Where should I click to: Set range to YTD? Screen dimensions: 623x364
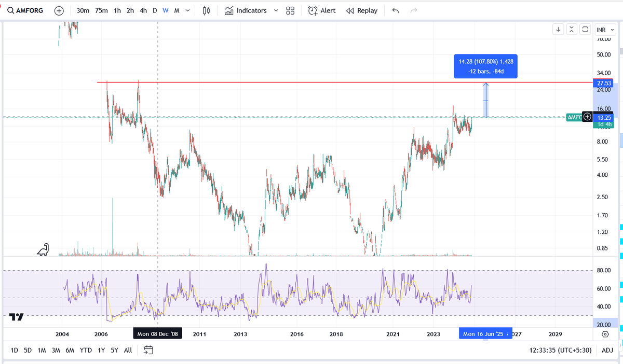tap(86, 351)
